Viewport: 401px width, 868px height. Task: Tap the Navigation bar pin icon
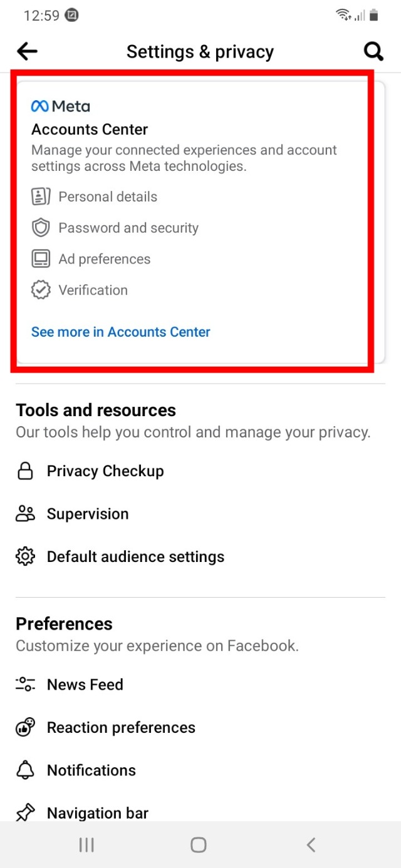[25, 813]
